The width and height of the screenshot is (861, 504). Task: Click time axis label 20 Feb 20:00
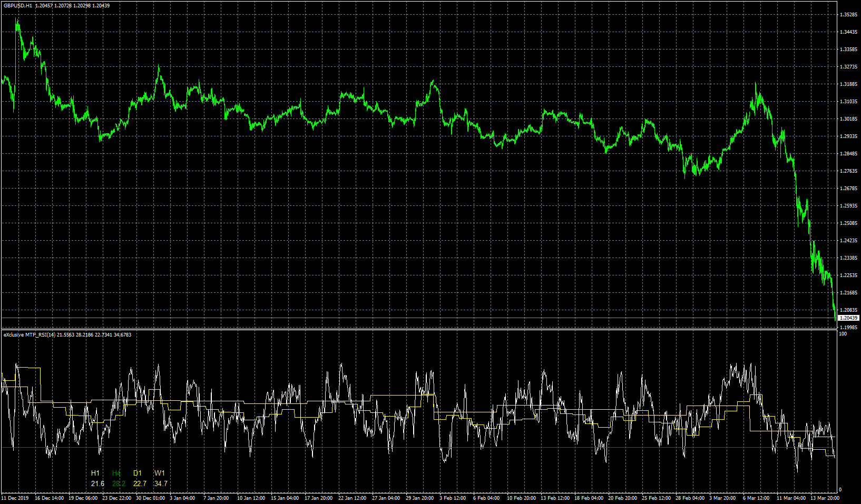pos(622,498)
